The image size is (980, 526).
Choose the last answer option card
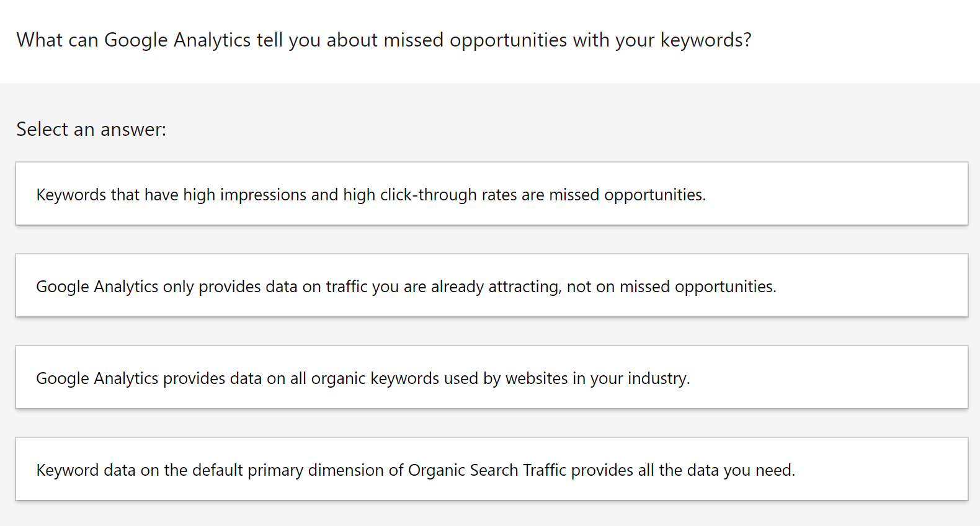click(491, 469)
